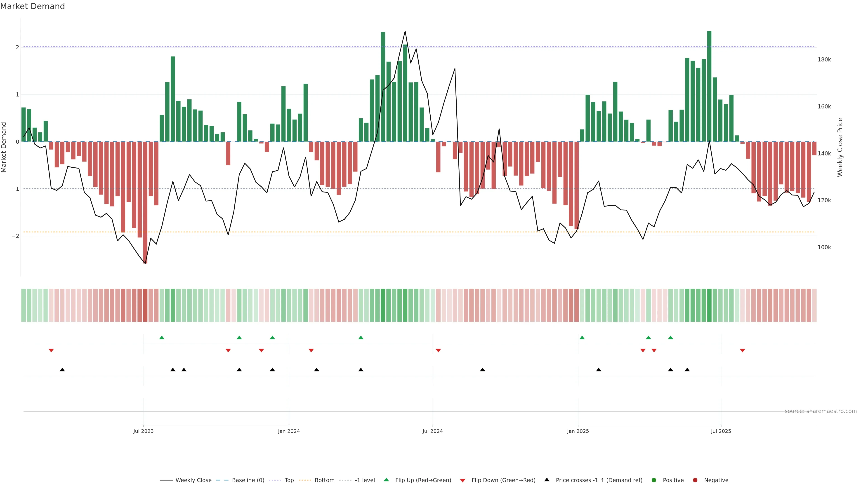This screenshot has height=488, width=868.
Task: Hide the -1 level legend series
Action: 365,480
